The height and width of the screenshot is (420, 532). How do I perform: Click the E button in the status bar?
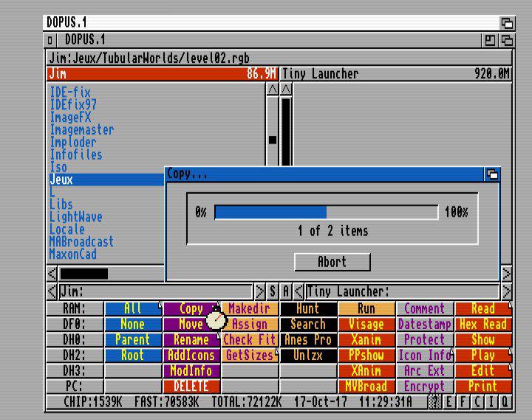point(449,402)
